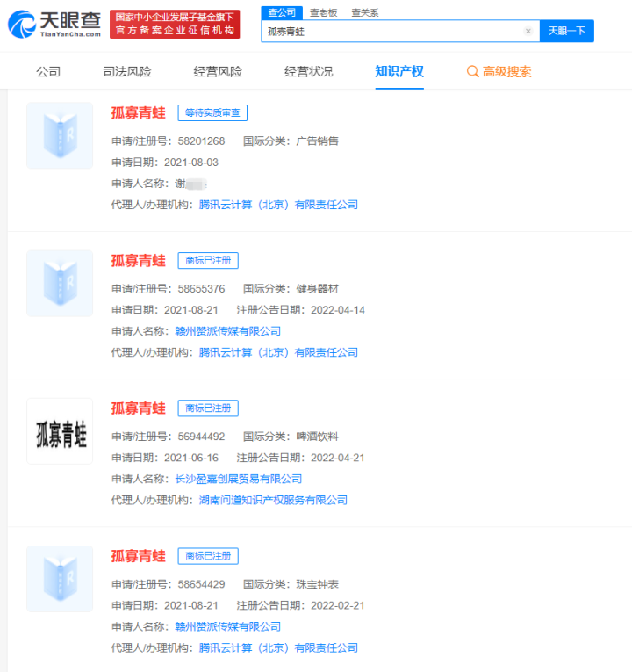Clear the search box with the X icon
This screenshot has height=672, width=632.
[x=528, y=31]
